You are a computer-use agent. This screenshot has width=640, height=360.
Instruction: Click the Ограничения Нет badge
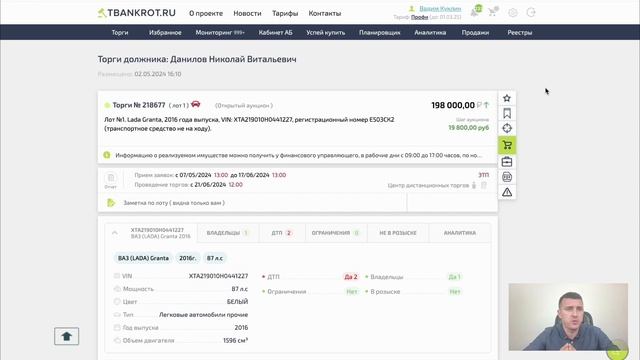[x=352, y=291]
